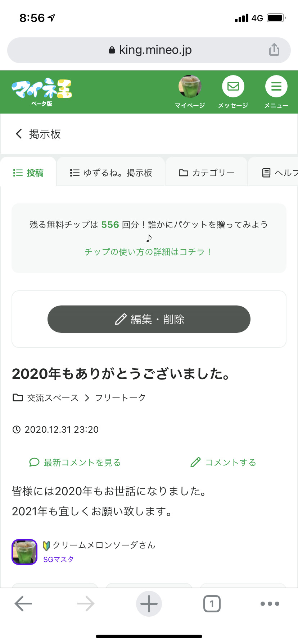
Task: Open the browser tab switcher icon
Action: 212,604
